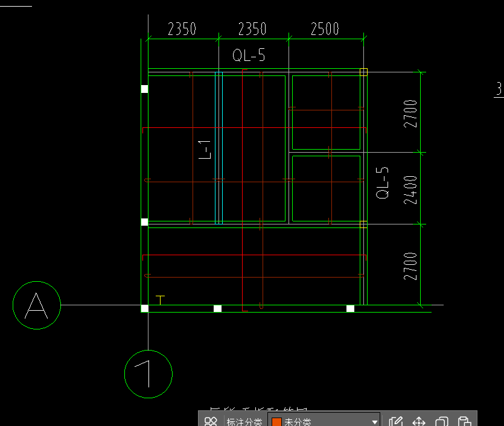504x426 pixels.
Task: Click the upper 2700 dimension at right
Action: [x=410, y=113]
